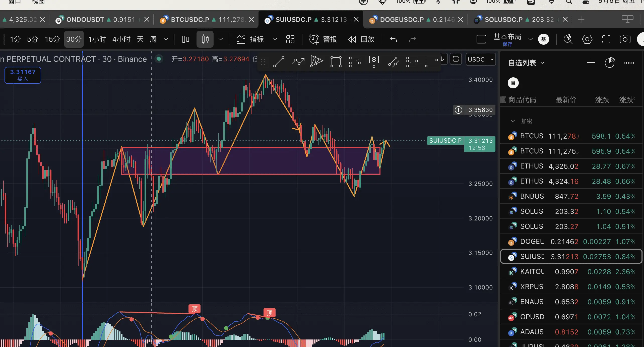Image resolution: width=644 pixels, height=347 pixels.
Task: Open the indicator templates grid
Action: click(x=290, y=39)
